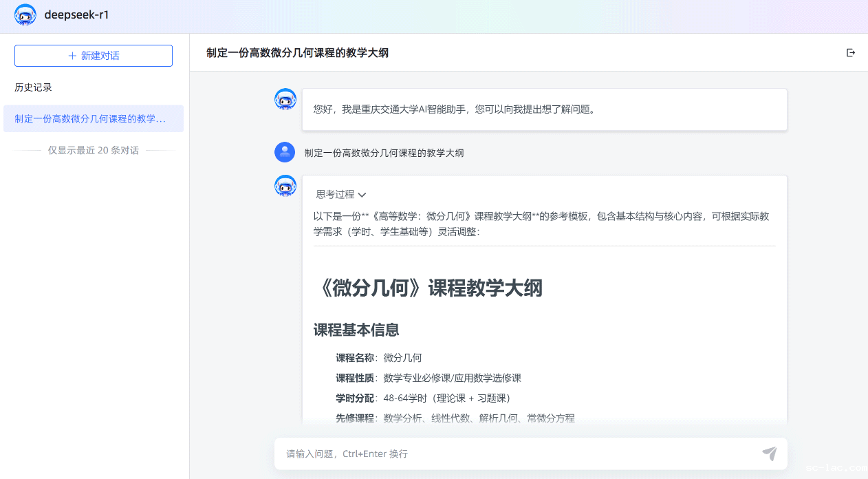
Task: Click the conversation title in the header
Action: pos(297,53)
